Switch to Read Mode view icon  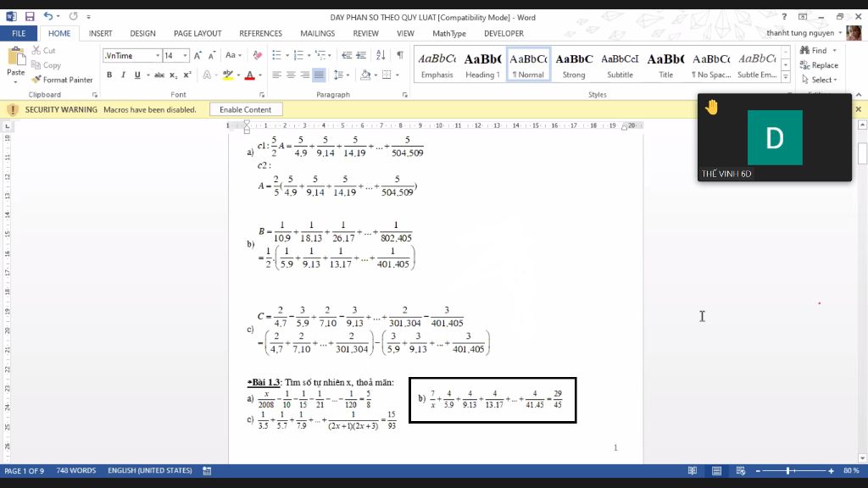[692, 471]
